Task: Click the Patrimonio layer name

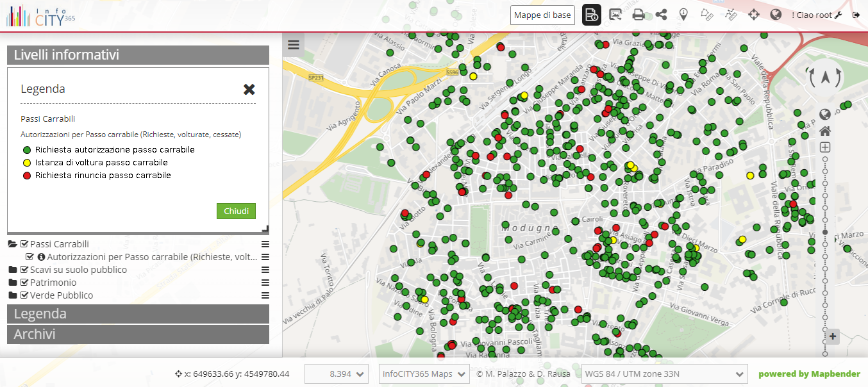Action: pyautogui.click(x=53, y=283)
